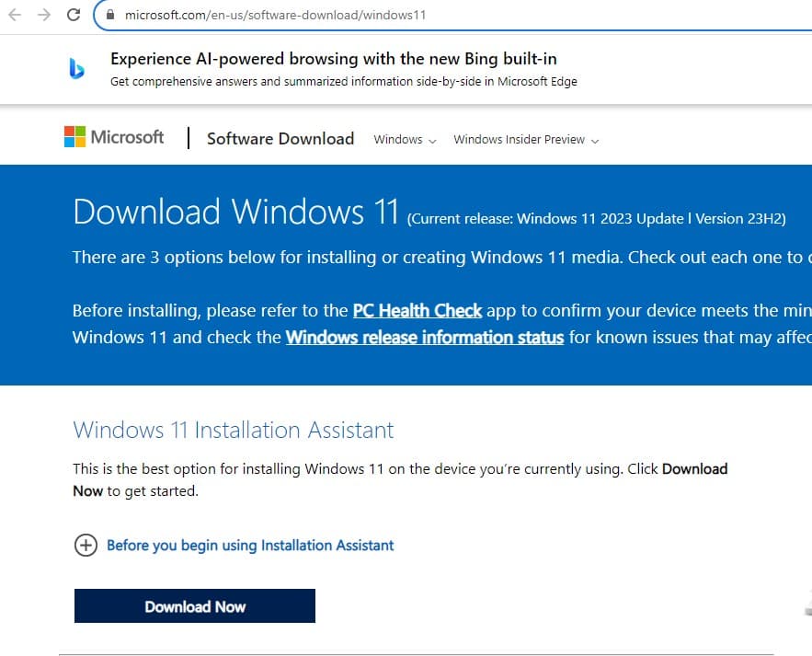The width and height of the screenshot is (812, 656).
Task: Click the browser forward arrow
Action: click(43, 15)
